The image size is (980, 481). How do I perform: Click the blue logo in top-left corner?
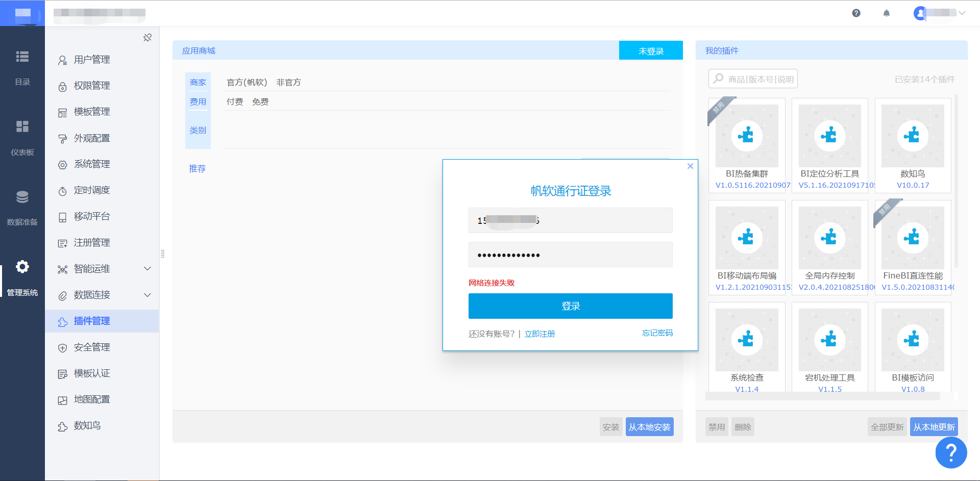point(22,13)
